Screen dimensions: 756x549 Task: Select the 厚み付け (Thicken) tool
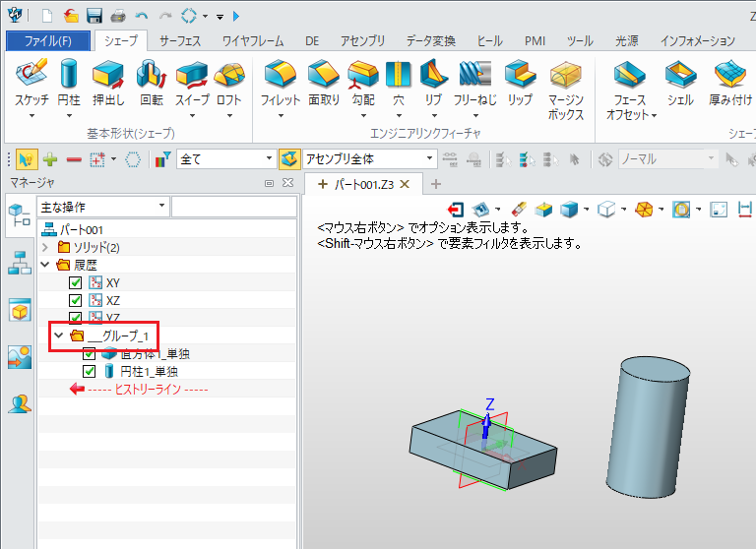pyautogui.click(x=730, y=82)
